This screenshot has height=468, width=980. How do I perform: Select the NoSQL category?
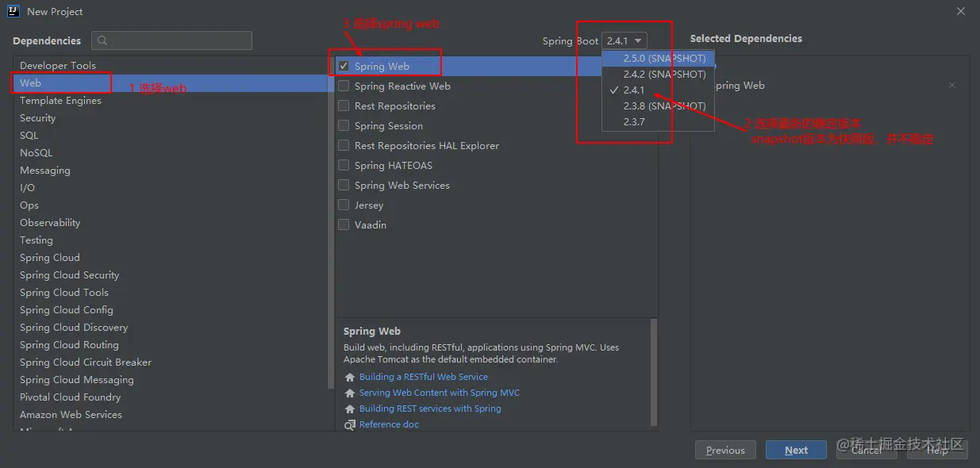coord(171,153)
